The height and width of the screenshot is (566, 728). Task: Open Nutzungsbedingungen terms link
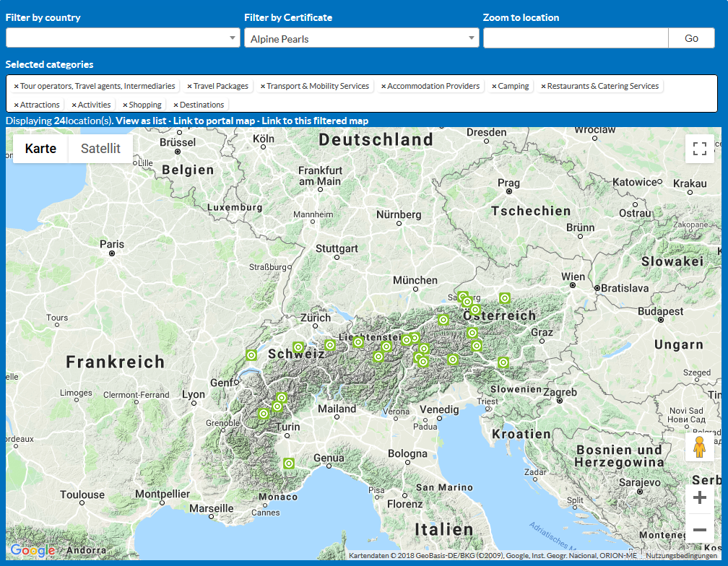click(x=681, y=555)
